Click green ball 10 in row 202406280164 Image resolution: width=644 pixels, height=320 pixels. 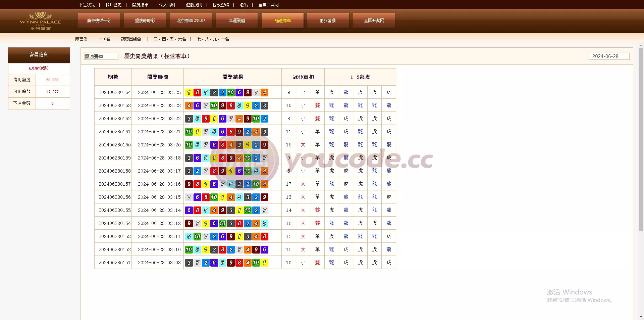(x=231, y=92)
